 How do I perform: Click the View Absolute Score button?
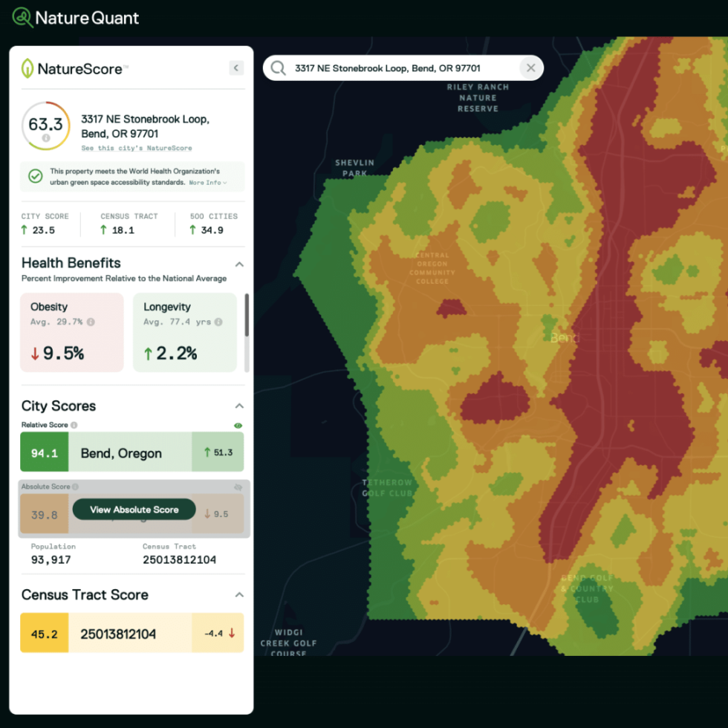(x=134, y=510)
